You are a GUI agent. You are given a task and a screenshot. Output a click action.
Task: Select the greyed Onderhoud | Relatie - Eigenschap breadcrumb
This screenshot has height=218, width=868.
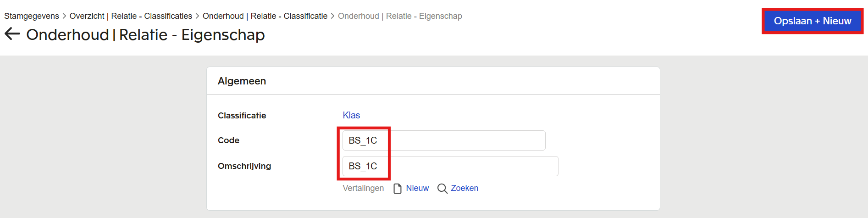400,16
